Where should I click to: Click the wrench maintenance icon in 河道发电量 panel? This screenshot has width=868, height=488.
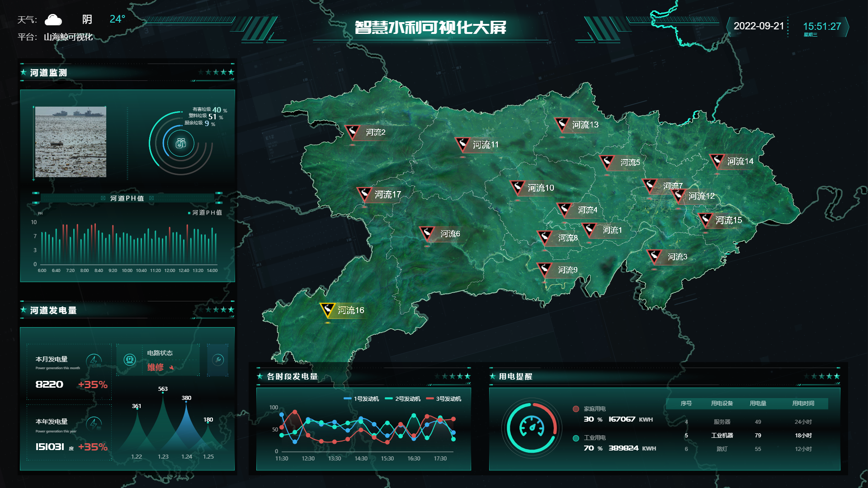pyautogui.click(x=218, y=360)
